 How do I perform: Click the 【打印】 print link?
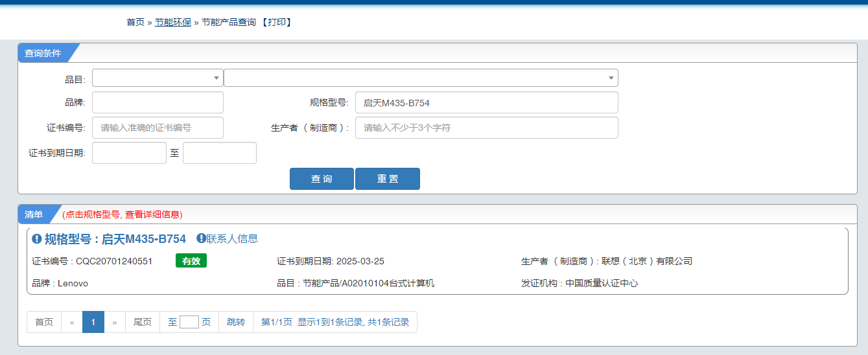pos(277,22)
